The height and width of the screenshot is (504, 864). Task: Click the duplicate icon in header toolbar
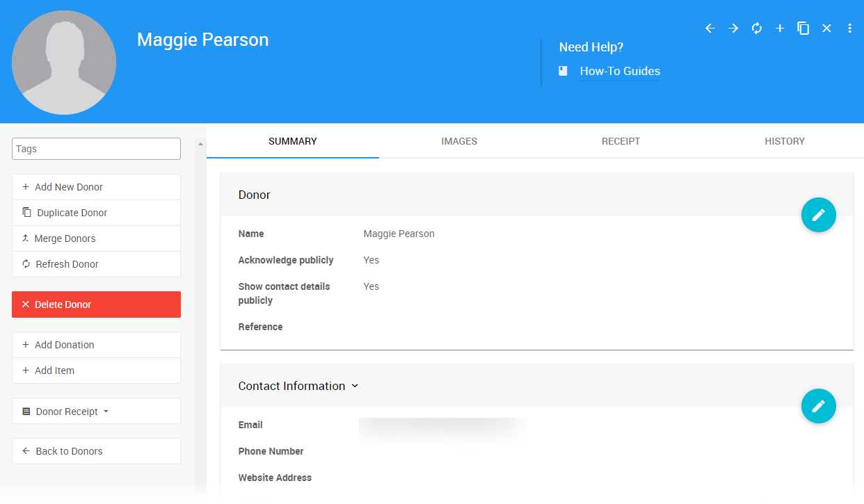pos(803,29)
